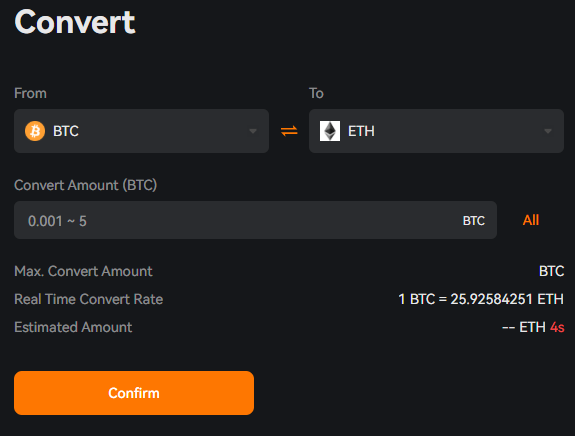
Task: Click the BTC unit label inside the amount field
Action: coord(473,221)
